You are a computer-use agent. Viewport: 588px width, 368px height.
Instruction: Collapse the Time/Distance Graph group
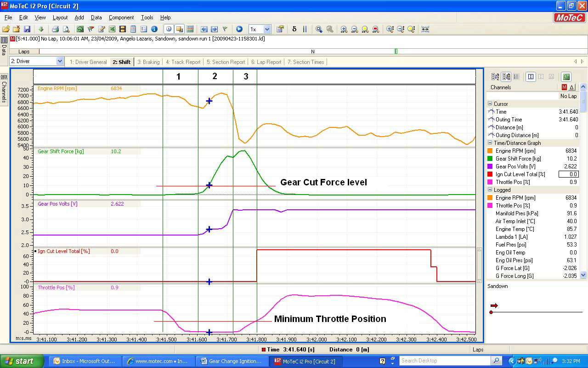490,143
